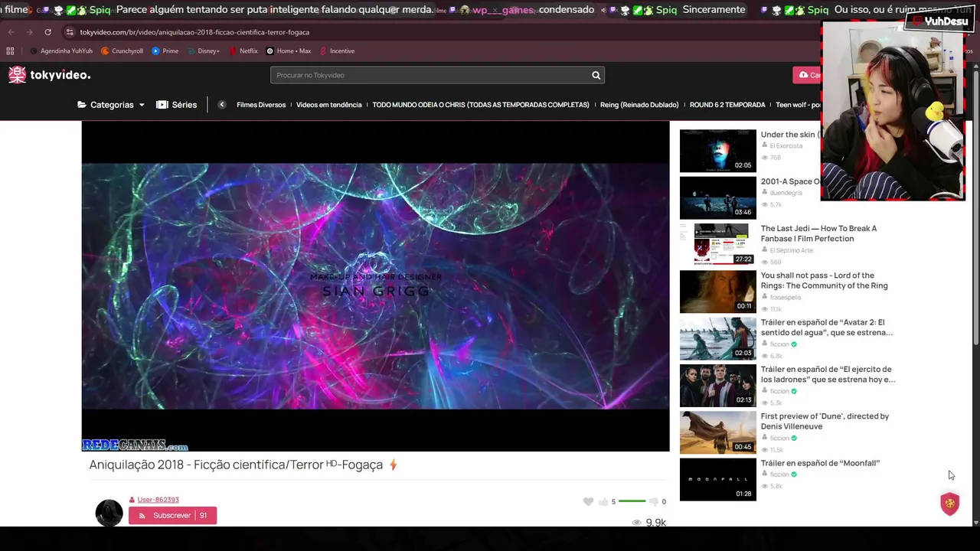Open duendegris channel link
980x551 pixels.
click(x=786, y=193)
